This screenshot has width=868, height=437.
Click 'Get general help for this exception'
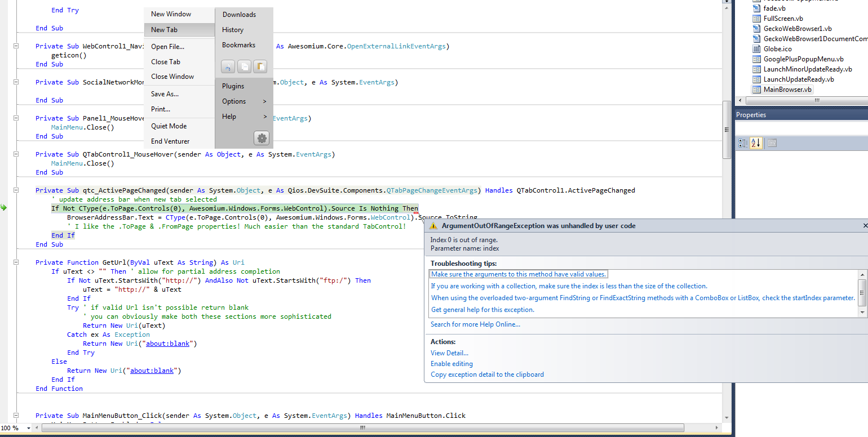tap(482, 310)
